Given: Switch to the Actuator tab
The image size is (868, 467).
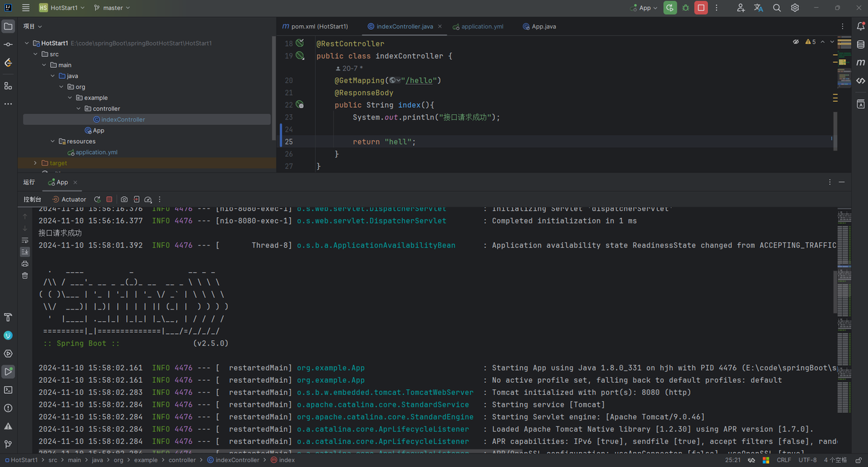Looking at the screenshot, I should point(70,200).
